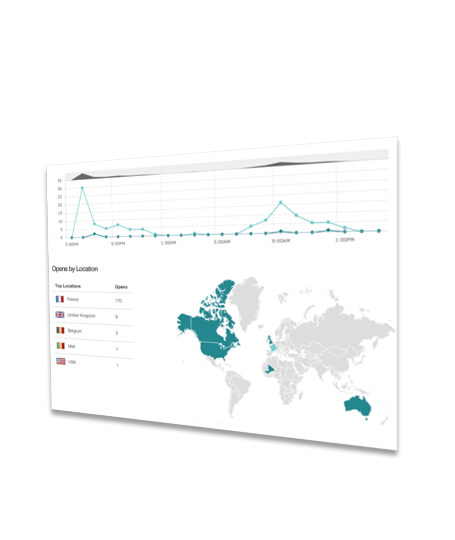The width and height of the screenshot is (455, 540).
Task: Click the United Kingdom row label
Action: [81, 315]
